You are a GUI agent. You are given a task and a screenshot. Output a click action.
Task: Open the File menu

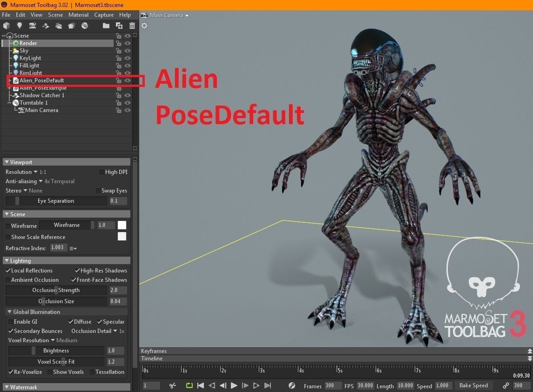coord(6,15)
